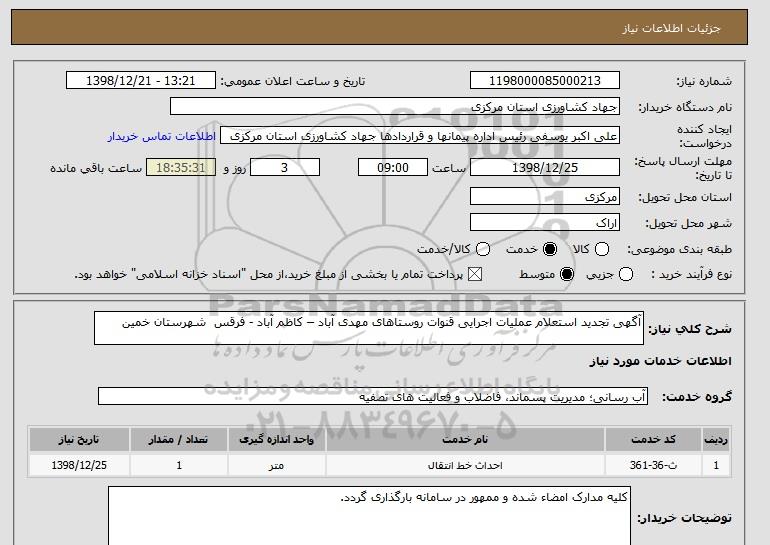The height and width of the screenshot is (545, 770).
Task: Click the remaining time field 18:35:31
Action: pyautogui.click(x=181, y=167)
